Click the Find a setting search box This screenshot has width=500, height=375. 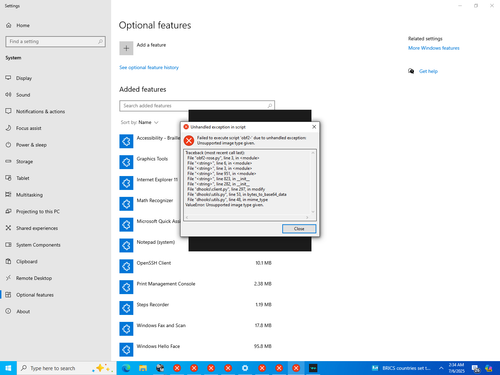55,41
